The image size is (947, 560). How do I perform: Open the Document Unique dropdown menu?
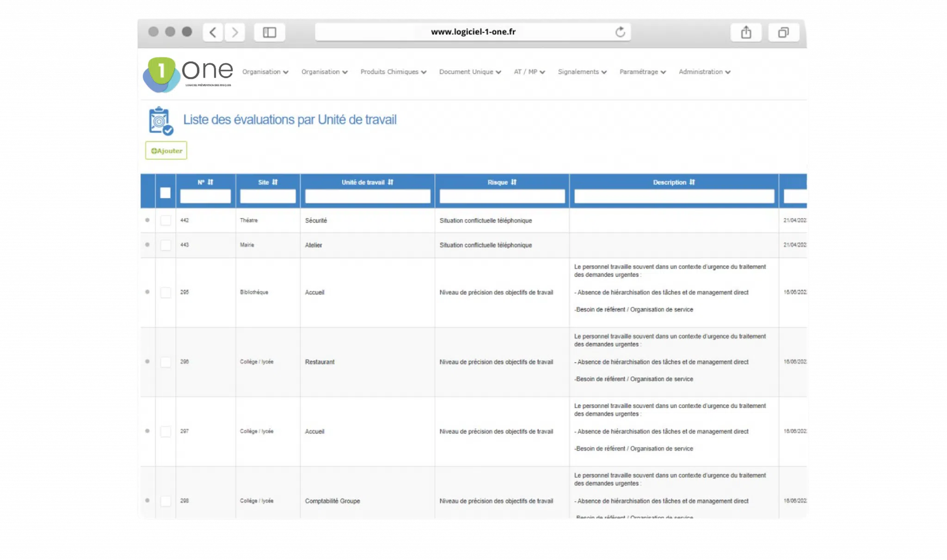pyautogui.click(x=470, y=72)
